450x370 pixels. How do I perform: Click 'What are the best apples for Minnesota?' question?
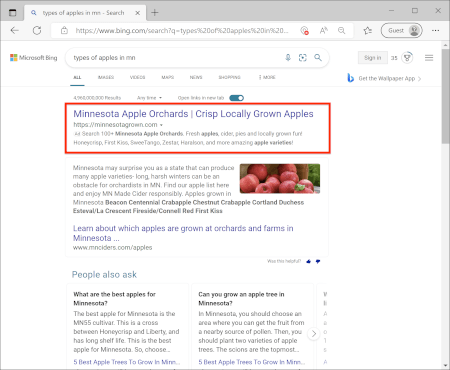114,299
